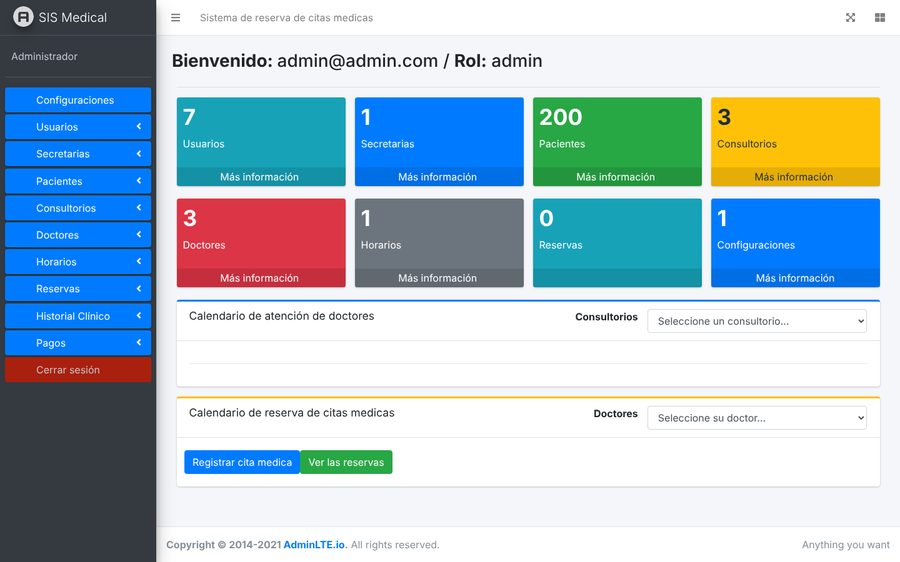Screen dimensions: 900x562
Task: Click Más información on Secretarias card
Action: (439, 177)
